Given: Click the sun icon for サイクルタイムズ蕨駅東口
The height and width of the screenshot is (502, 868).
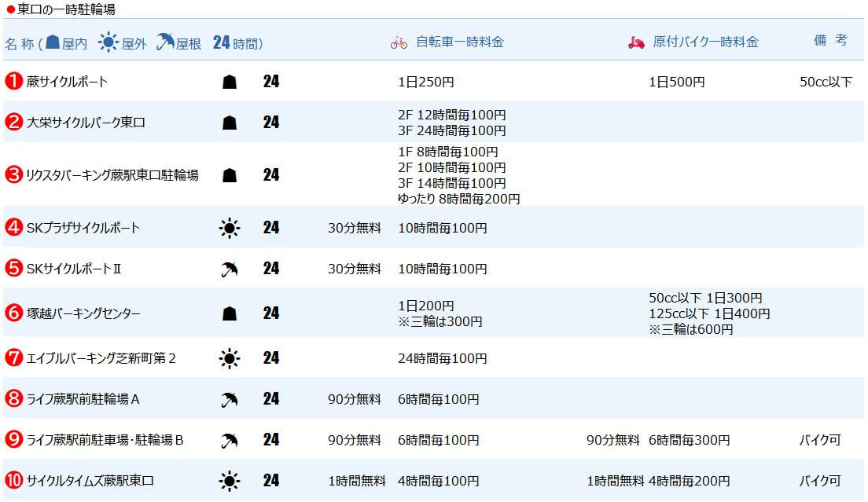Looking at the screenshot, I should click(x=229, y=480).
